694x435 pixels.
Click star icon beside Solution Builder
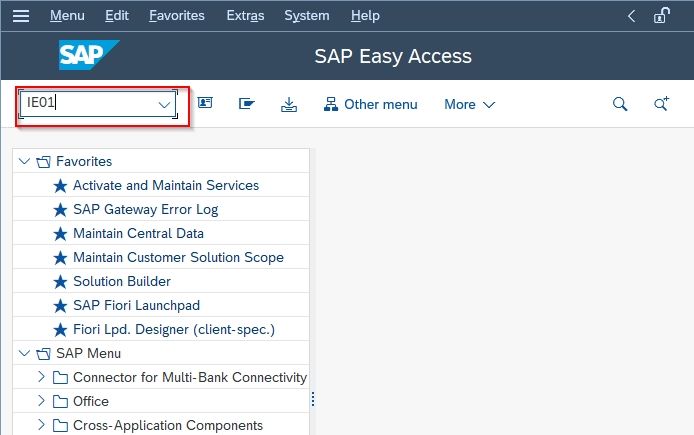(x=60, y=281)
